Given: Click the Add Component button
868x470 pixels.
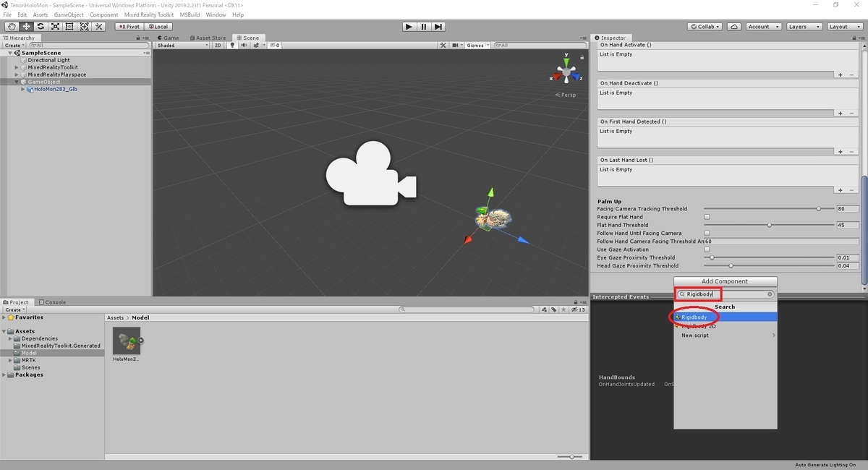Looking at the screenshot, I should click(x=725, y=281).
